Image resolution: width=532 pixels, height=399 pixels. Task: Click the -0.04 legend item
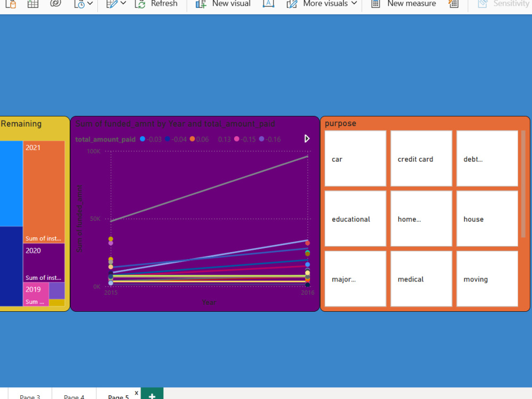176,139
